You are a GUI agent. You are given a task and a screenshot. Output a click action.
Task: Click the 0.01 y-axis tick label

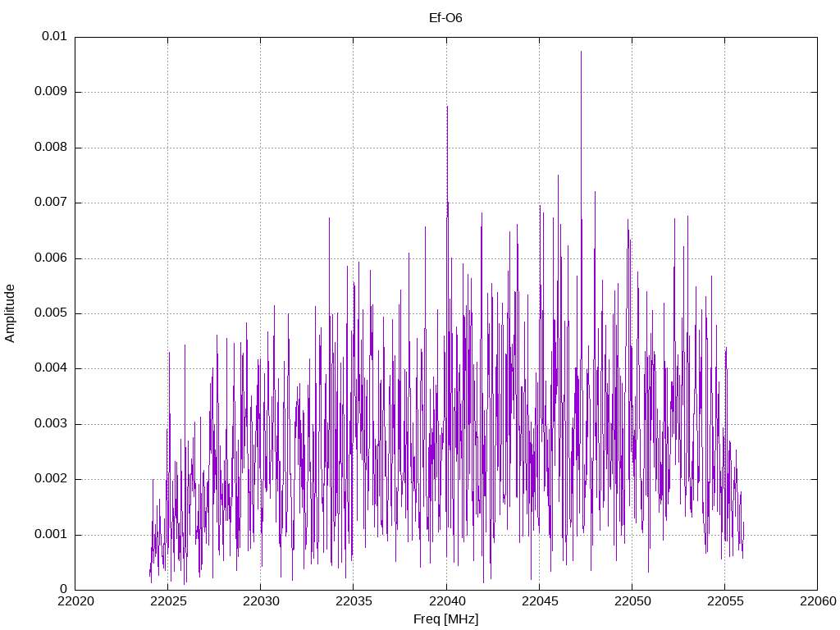pos(54,36)
